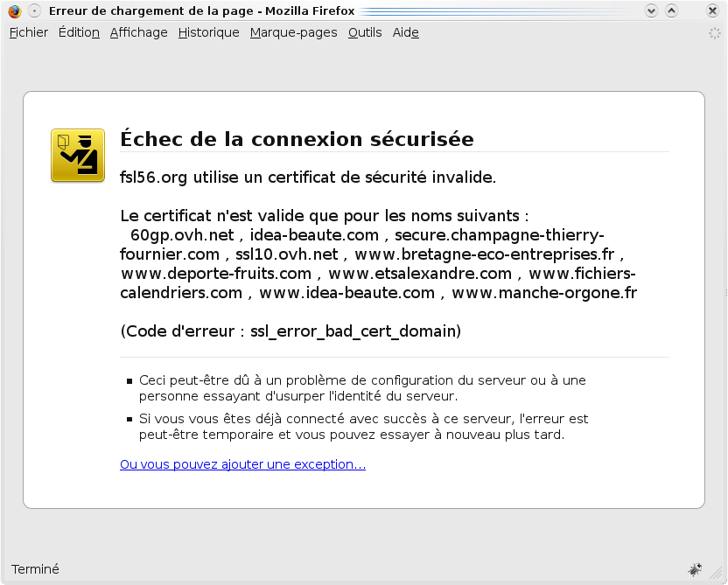Click "Le certificat n'est valide que pour" line
This screenshot has height=585, width=728.
[x=325, y=216]
